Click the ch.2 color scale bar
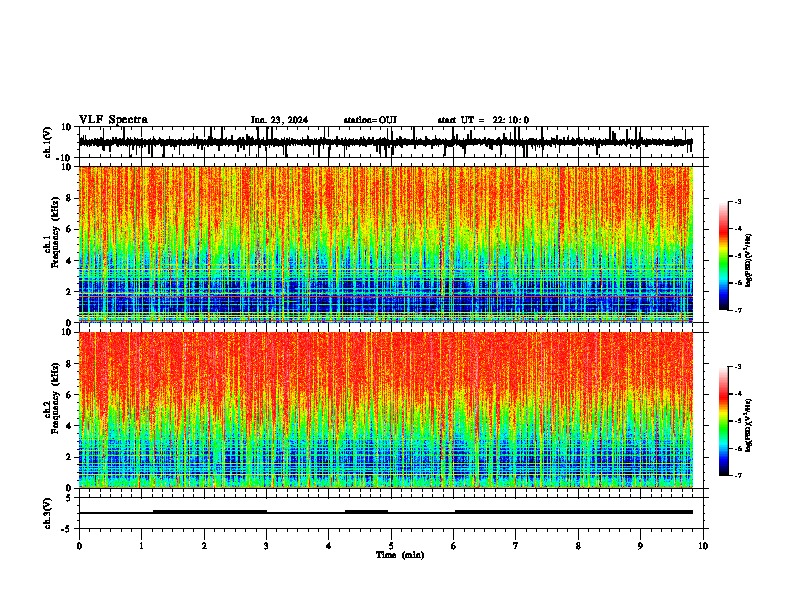Image resolution: width=792 pixels, height=612 pixels. pyautogui.click(x=724, y=421)
